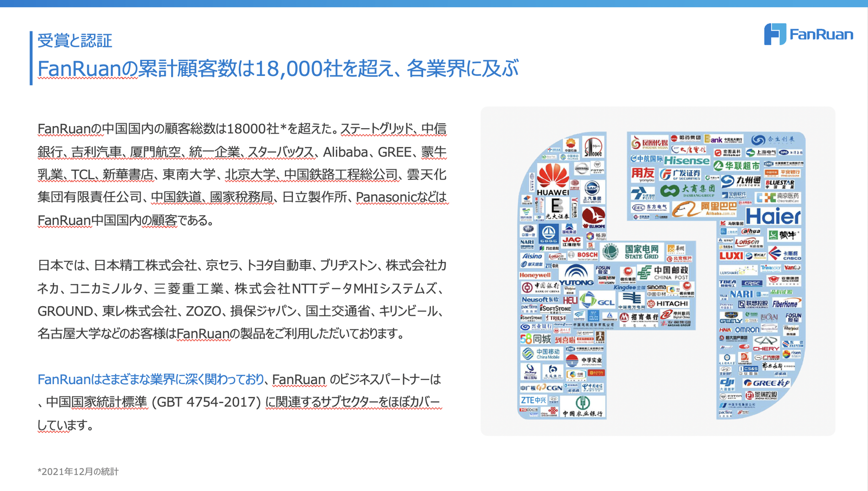Click the 58同城 logo

[535, 339]
